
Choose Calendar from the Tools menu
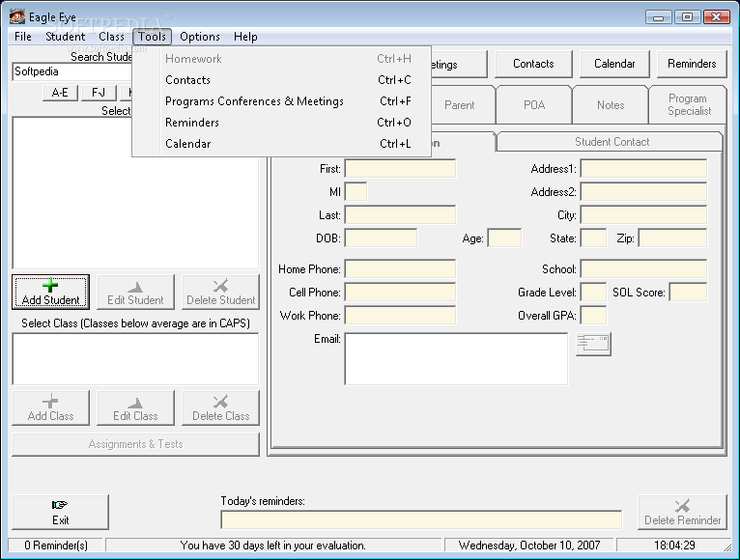[282, 144]
